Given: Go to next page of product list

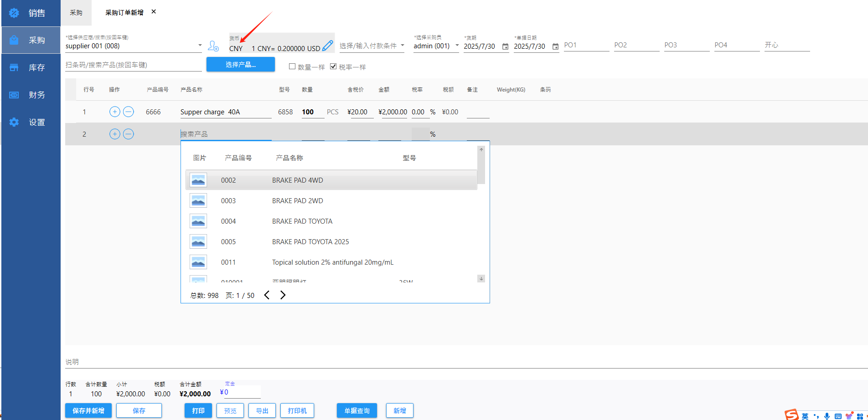Looking at the screenshot, I should pyautogui.click(x=283, y=295).
